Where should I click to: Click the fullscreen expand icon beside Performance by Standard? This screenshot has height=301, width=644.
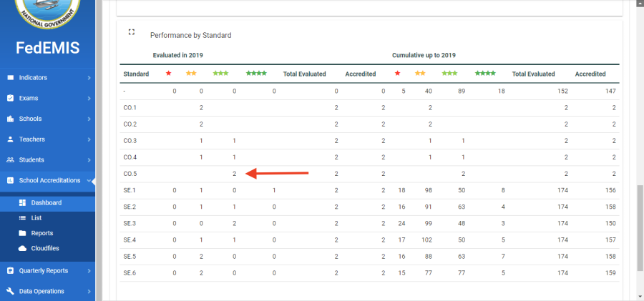click(x=131, y=32)
